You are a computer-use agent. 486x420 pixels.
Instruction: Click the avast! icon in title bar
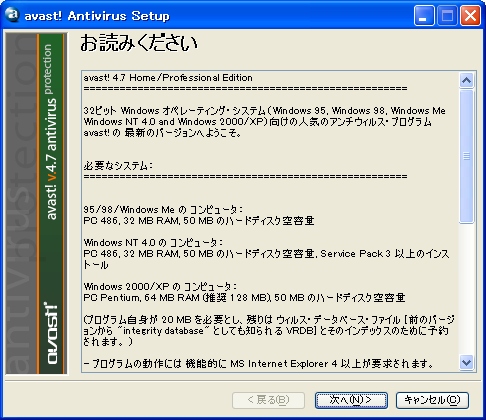[x=13, y=15]
